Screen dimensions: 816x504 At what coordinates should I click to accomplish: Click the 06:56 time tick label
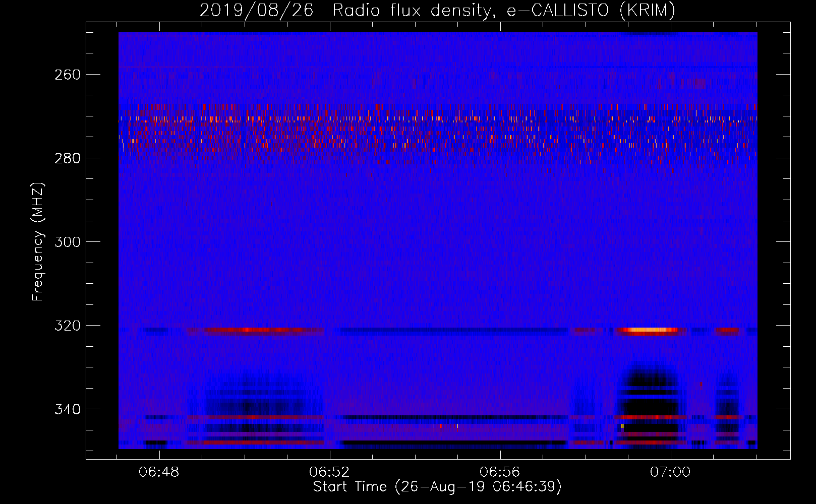pos(500,472)
